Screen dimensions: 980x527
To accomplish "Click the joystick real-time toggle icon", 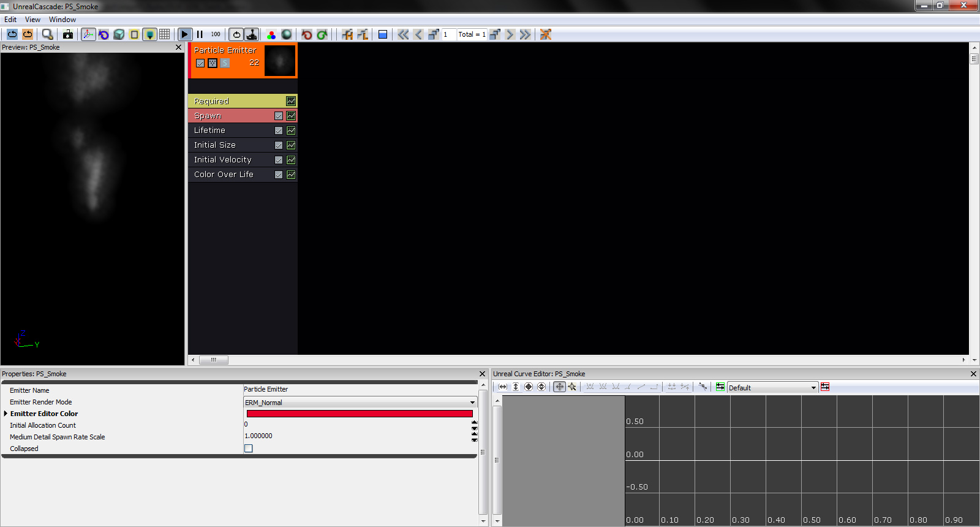I will point(252,34).
